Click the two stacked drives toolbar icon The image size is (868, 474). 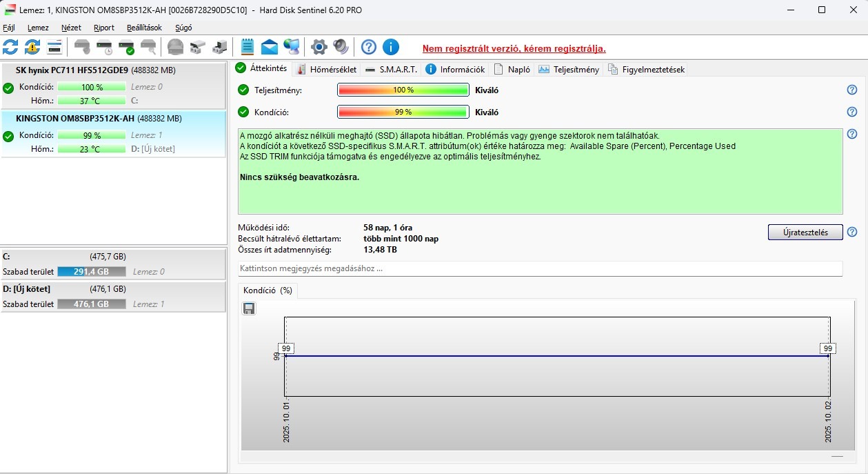197,47
